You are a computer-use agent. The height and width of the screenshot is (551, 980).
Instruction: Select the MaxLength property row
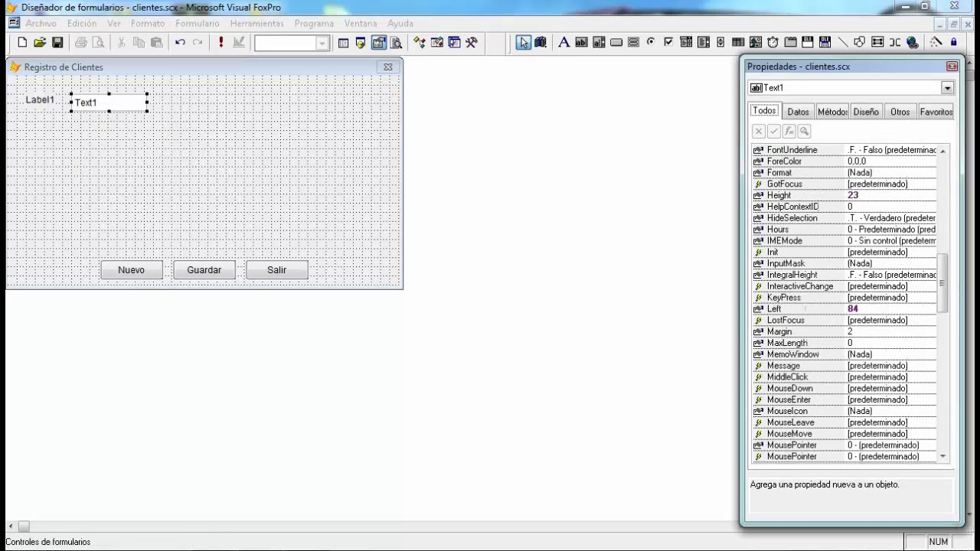(x=844, y=343)
